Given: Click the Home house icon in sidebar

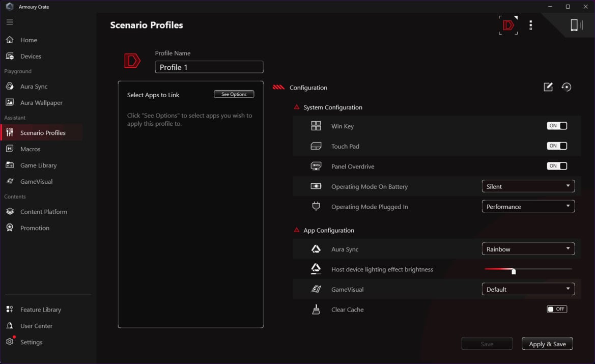Looking at the screenshot, I should click(10, 40).
